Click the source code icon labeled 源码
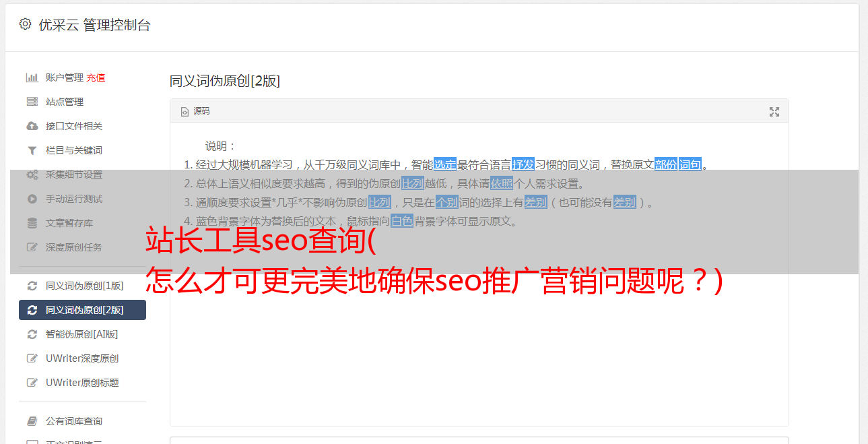 tap(195, 111)
